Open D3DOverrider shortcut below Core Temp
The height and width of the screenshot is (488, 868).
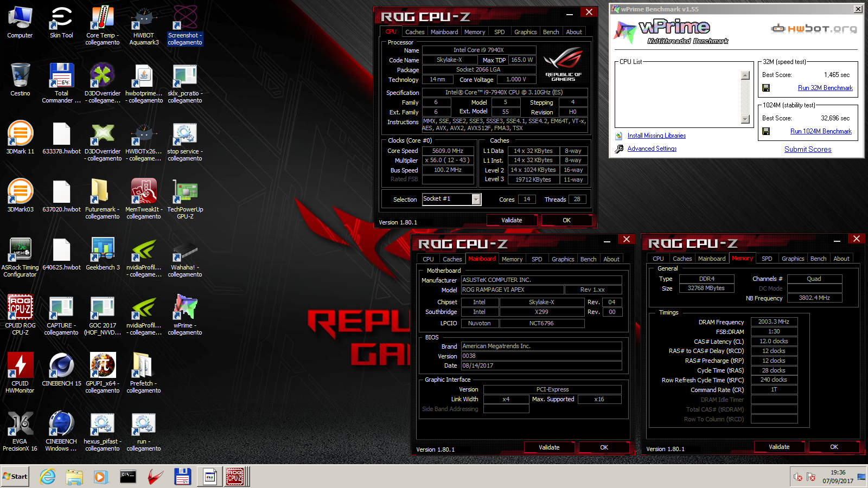tap(103, 83)
